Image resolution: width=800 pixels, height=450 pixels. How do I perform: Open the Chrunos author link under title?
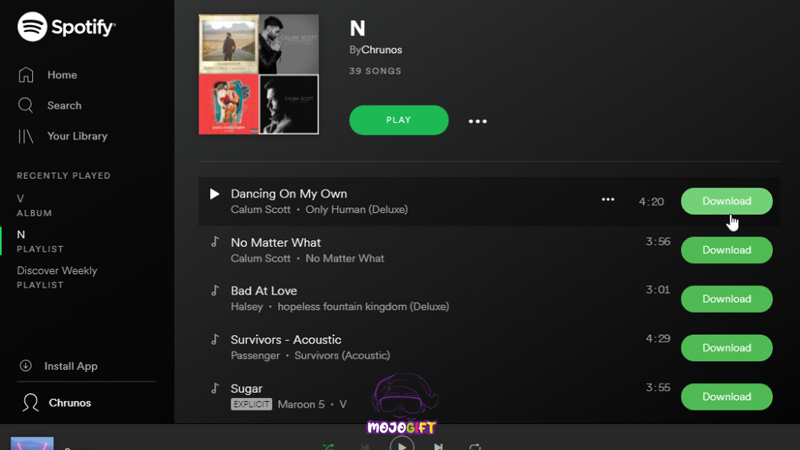point(382,50)
